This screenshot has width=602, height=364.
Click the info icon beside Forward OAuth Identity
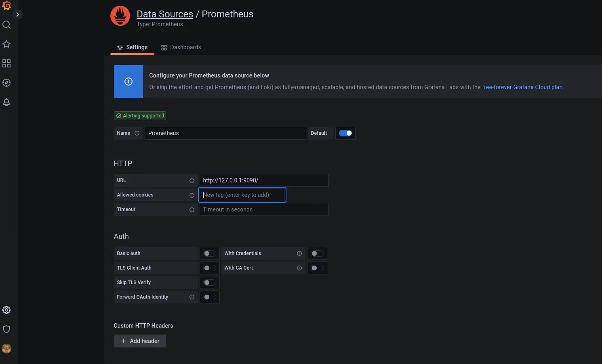click(192, 297)
